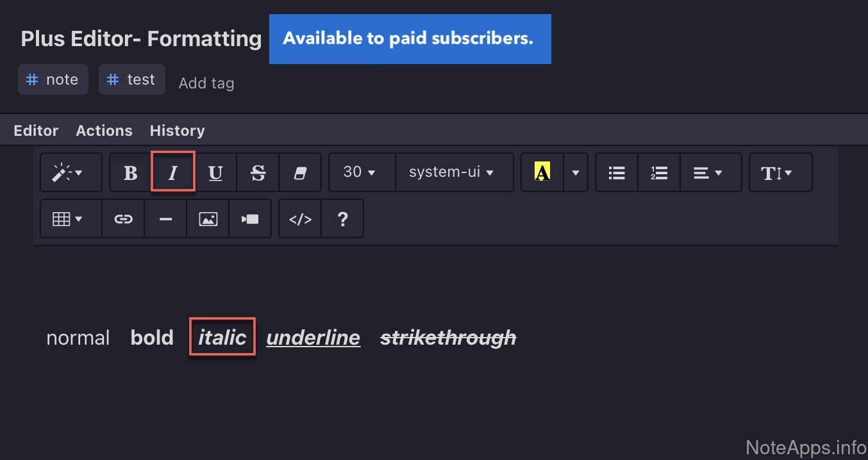The height and width of the screenshot is (460, 868).
Task: Click the yellow highlight color swatch
Action: click(542, 172)
